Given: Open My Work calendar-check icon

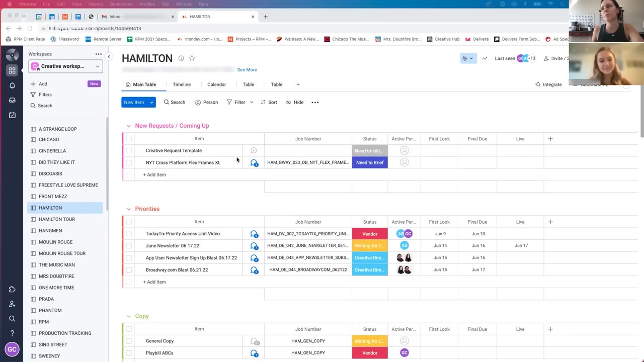Looking at the screenshot, I should coord(12,115).
